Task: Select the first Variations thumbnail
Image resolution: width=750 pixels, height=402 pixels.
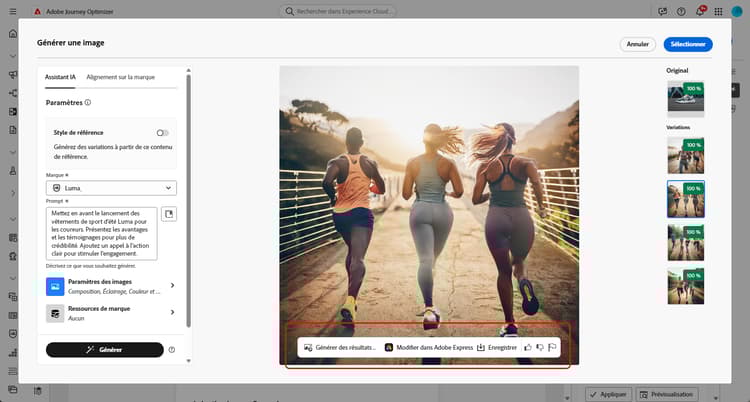Action: click(685, 155)
